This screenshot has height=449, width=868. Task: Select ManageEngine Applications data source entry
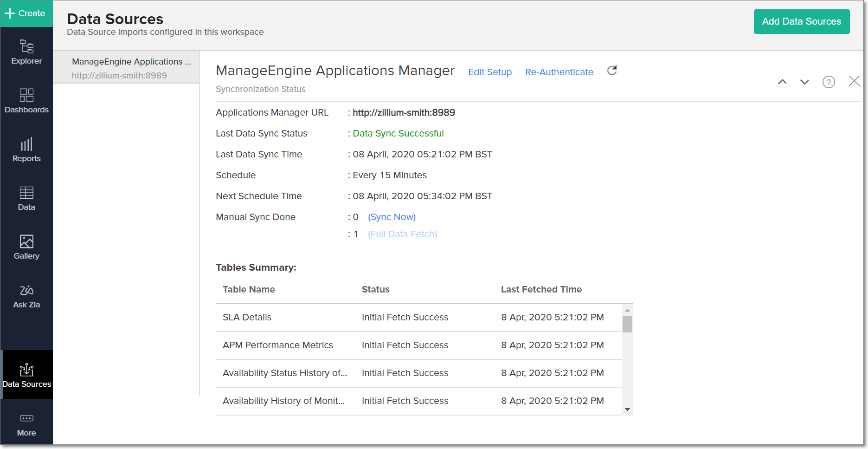pos(126,68)
